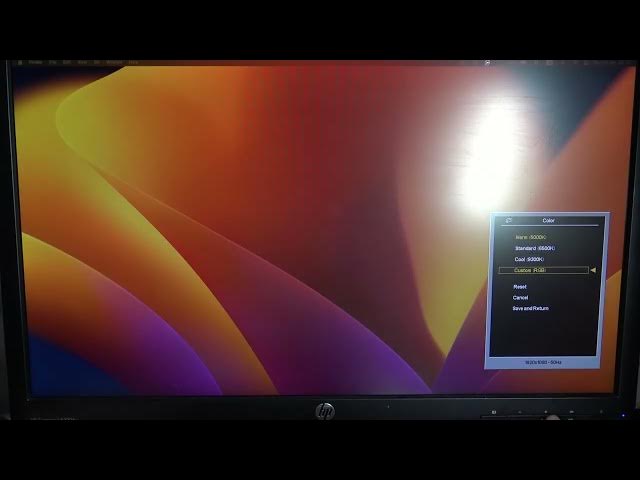The image size is (640, 480).
Task: Click the 1920x1080 60Hz resolution footer
Action: (x=543, y=362)
